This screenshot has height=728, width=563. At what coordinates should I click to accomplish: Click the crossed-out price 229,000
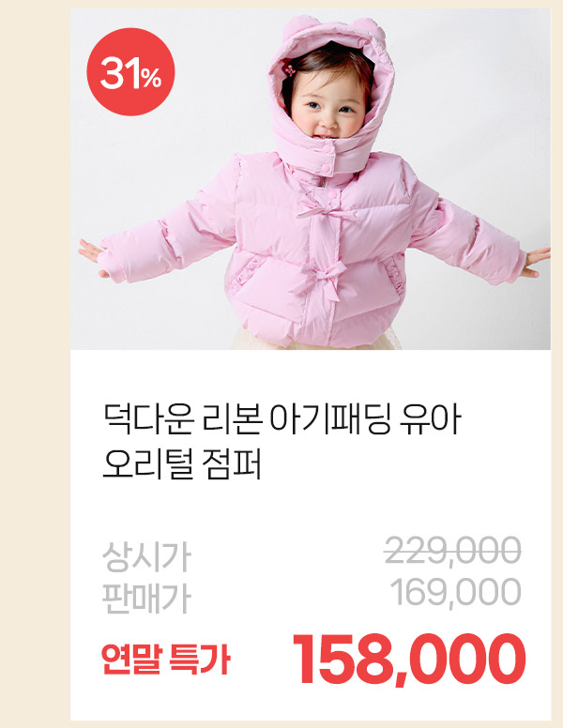click(x=453, y=550)
